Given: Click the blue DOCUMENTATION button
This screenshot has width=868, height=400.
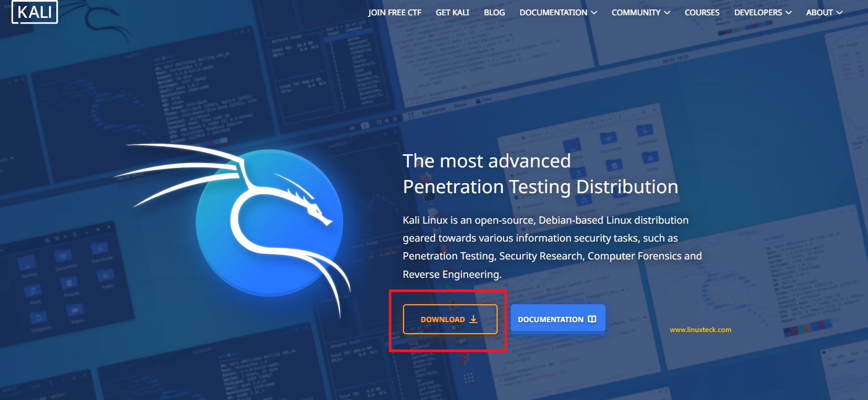Looking at the screenshot, I should point(558,319).
